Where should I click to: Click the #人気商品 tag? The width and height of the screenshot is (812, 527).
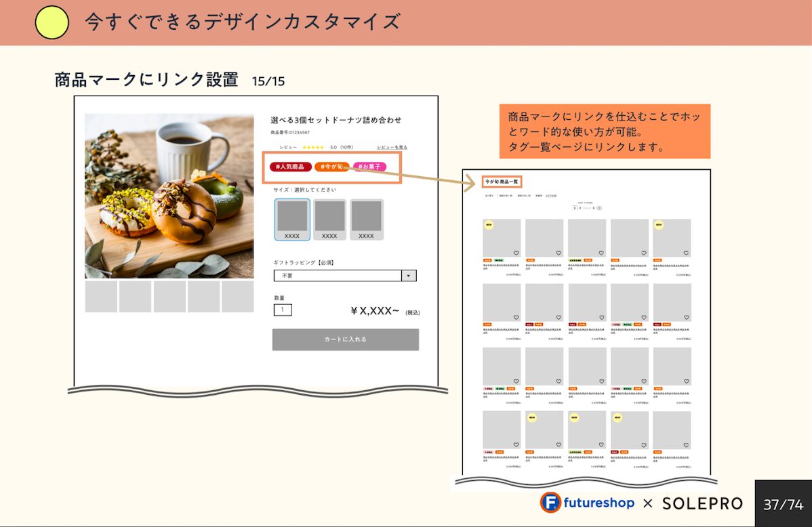pyautogui.click(x=291, y=167)
